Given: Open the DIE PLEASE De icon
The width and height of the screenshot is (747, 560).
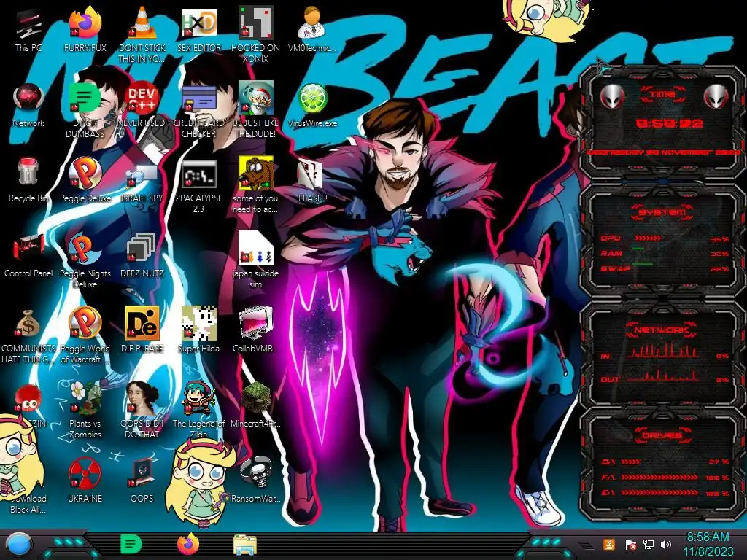Looking at the screenshot, I should (x=142, y=330).
